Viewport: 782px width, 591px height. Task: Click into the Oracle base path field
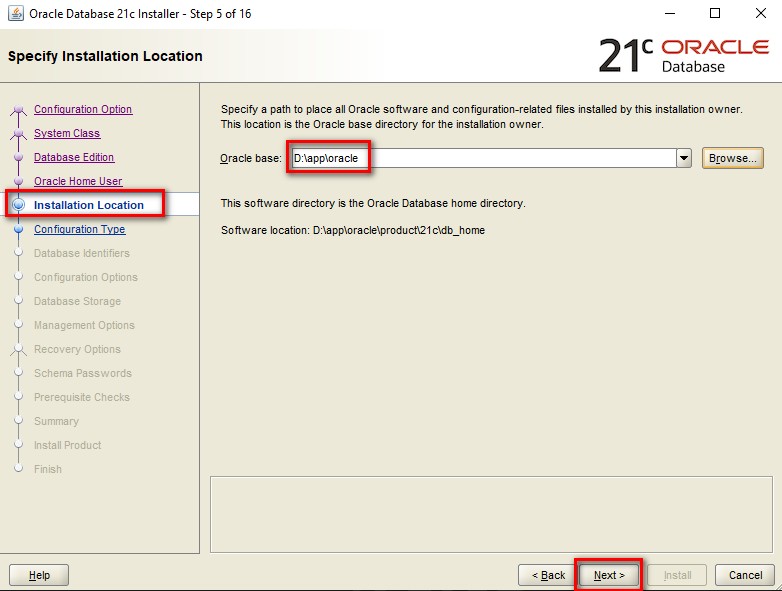point(484,158)
